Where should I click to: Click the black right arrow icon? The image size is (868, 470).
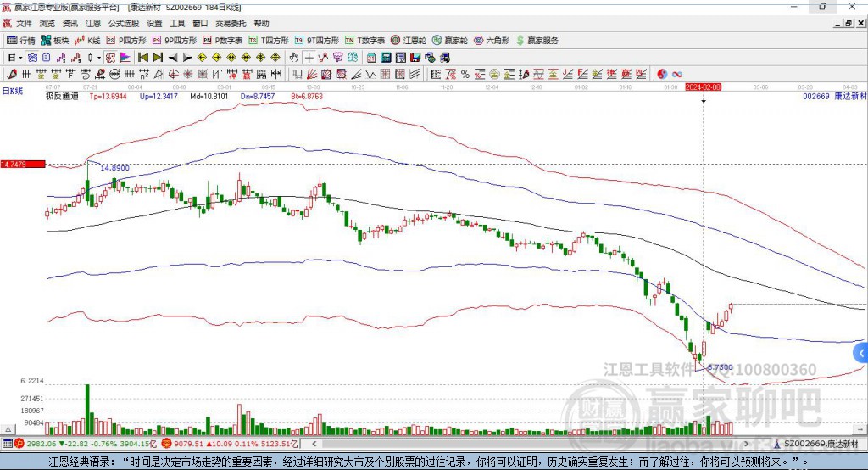click(x=187, y=58)
